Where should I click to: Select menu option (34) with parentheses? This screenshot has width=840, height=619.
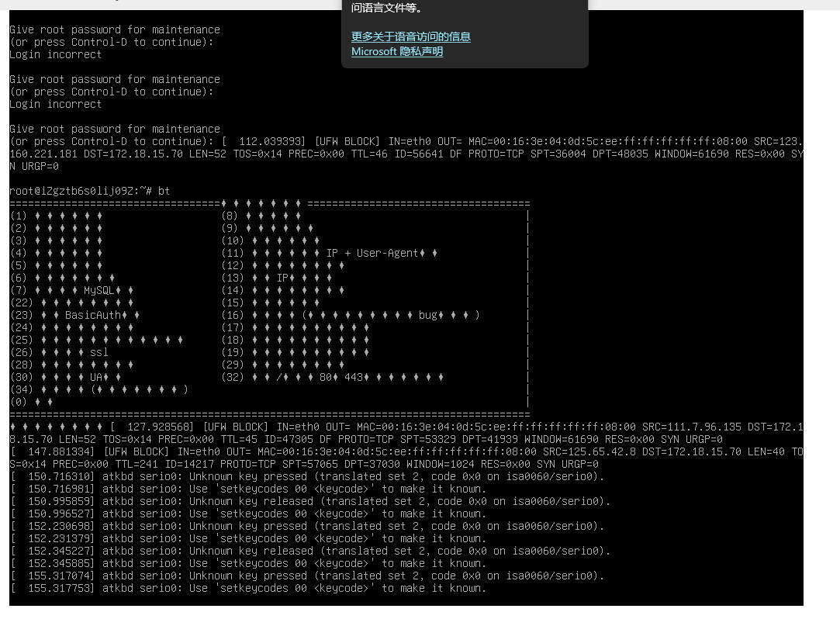coord(99,389)
